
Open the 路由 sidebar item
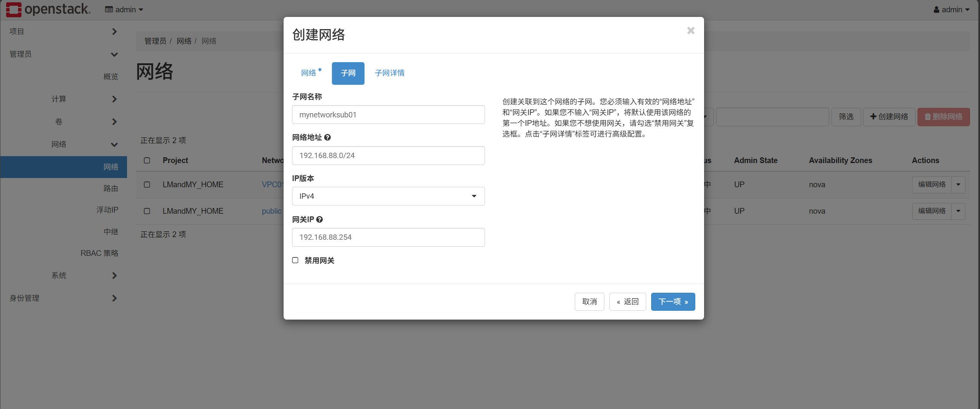pyautogui.click(x=111, y=188)
